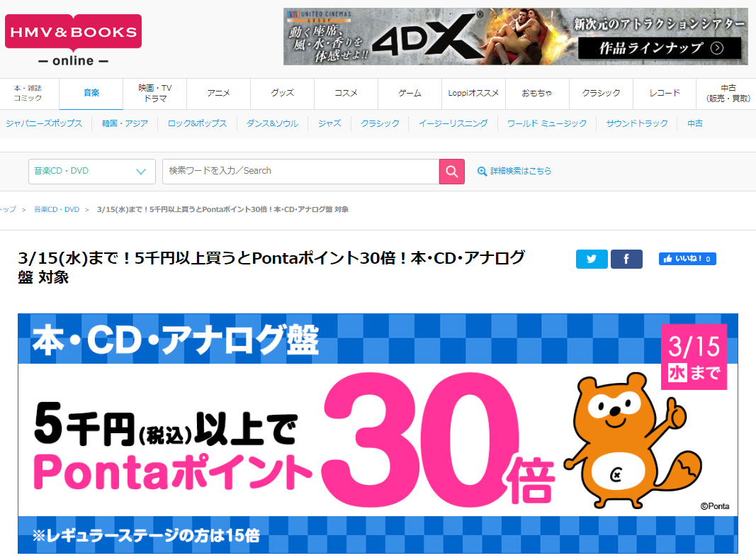Select the コスメ tab
This screenshot has width=756, height=558.
tap(346, 93)
